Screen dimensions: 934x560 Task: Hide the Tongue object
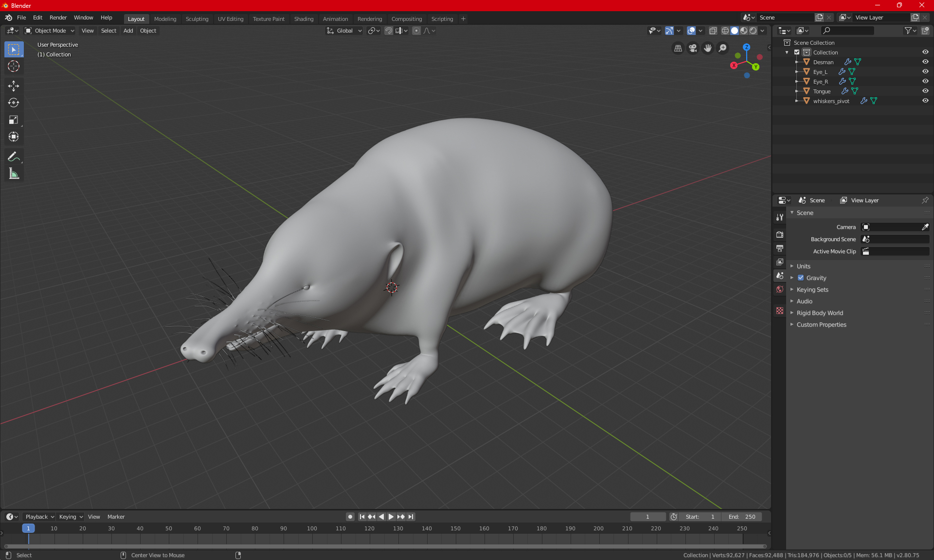point(925,91)
